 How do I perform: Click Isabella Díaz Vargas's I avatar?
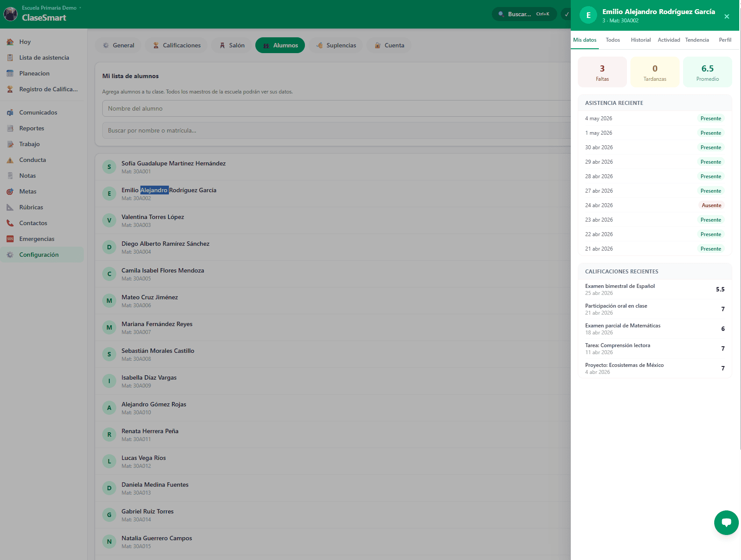point(109,381)
